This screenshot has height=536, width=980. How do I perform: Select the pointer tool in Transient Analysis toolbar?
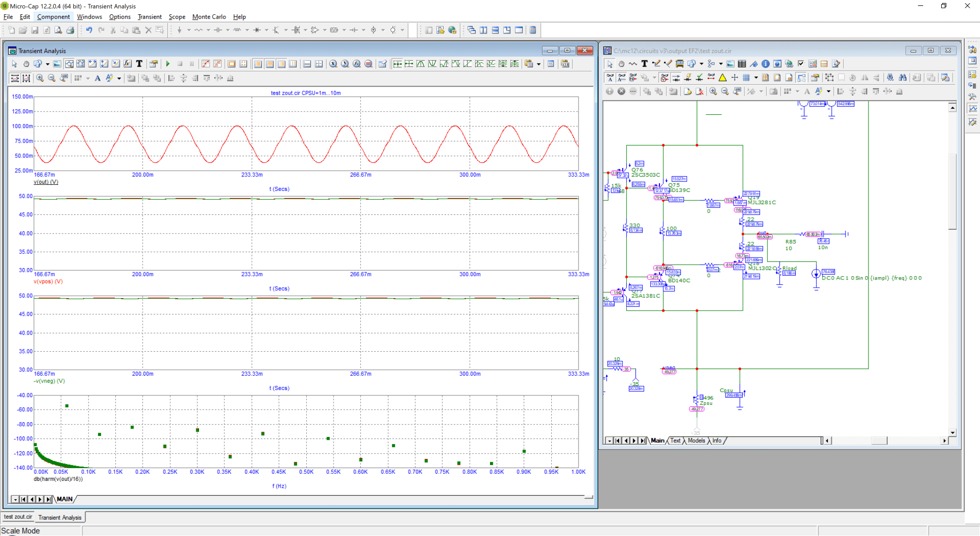(14, 64)
